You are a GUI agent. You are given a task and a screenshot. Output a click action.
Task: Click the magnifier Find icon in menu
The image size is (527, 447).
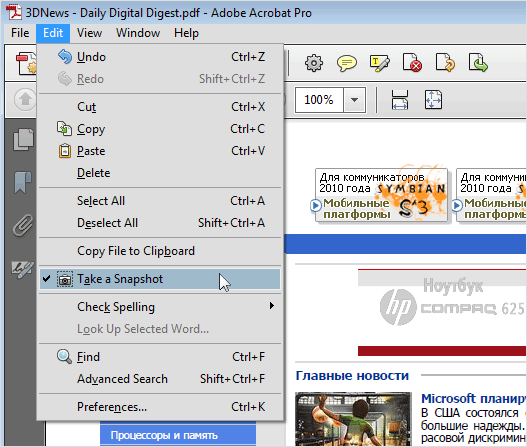[64, 357]
